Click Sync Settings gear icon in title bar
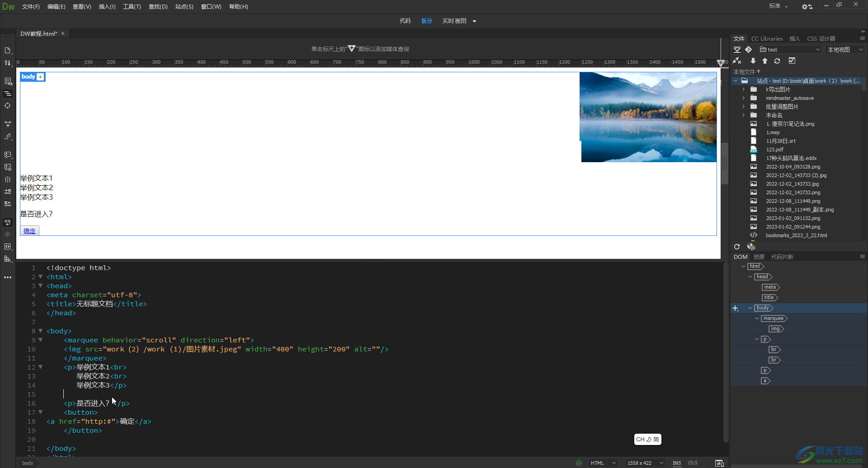The height and width of the screenshot is (468, 868). click(x=807, y=7)
